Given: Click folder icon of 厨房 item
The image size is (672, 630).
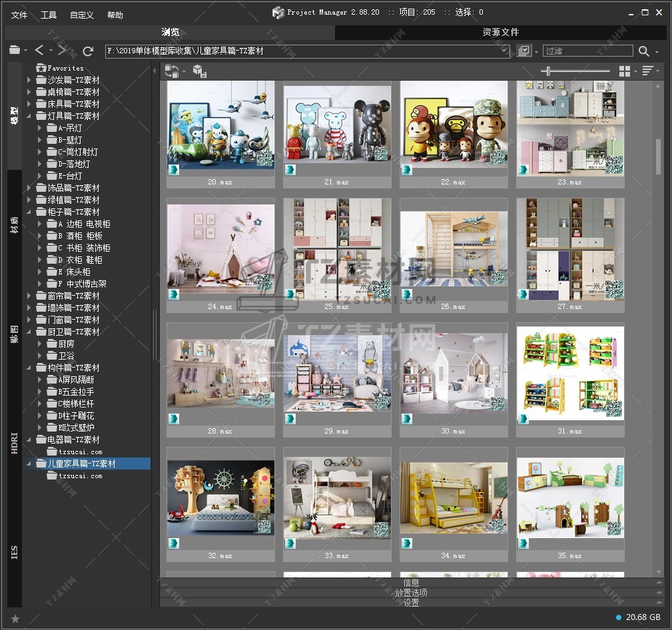Looking at the screenshot, I should (x=52, y=344).
